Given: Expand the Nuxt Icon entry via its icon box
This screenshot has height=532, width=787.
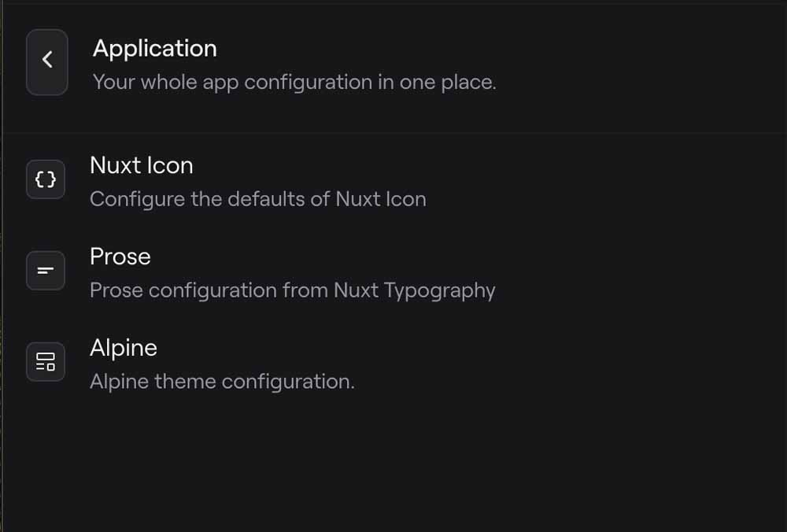Looking at the screenshot, I should coord(46,180).
